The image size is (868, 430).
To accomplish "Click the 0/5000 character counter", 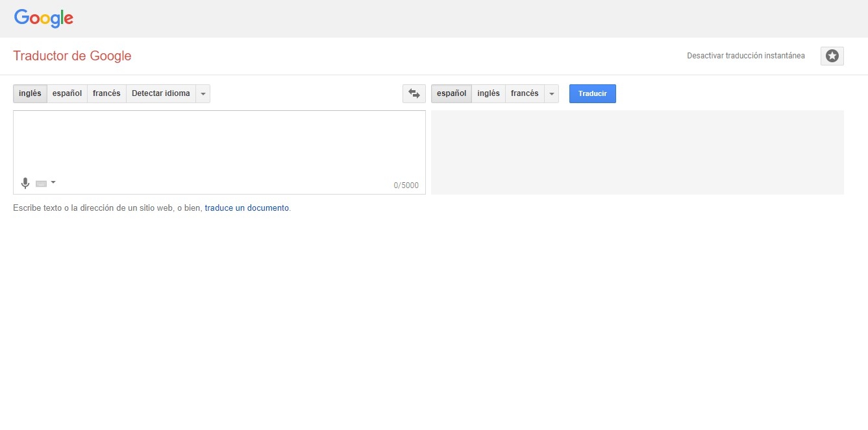I will 406,185.
